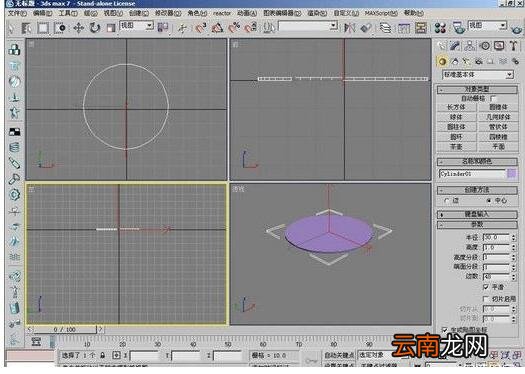Expand the 键盘输入 Keyboard Entry rollout

477,214
